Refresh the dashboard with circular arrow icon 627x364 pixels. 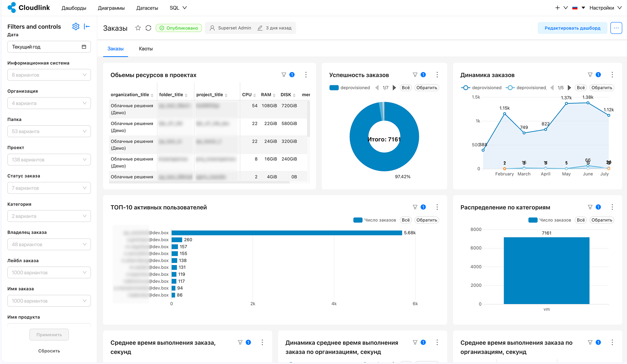click(148, 28)
